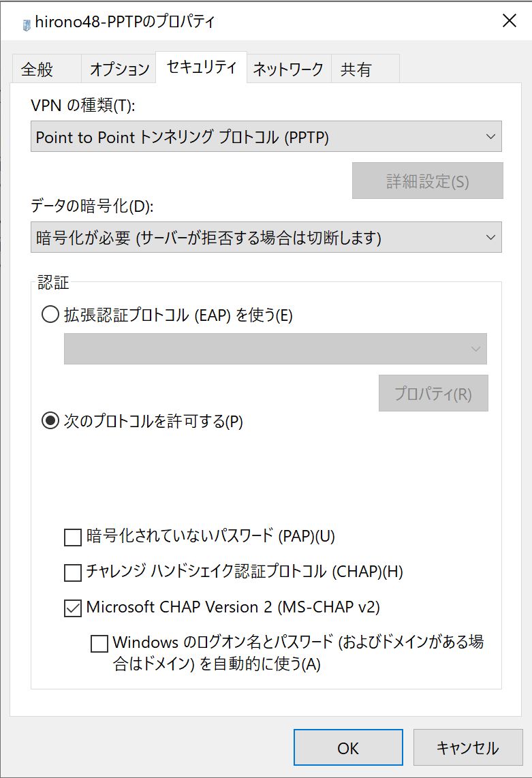Select 拡張認証プロトコル (EAP) を使う radio button
532x778 pixels.
coord(50,315)
